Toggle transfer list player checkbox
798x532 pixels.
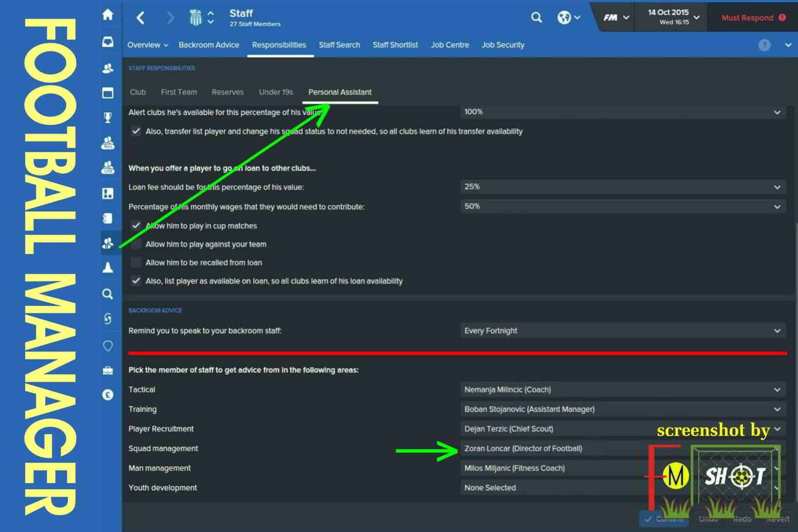pos(136,131)
